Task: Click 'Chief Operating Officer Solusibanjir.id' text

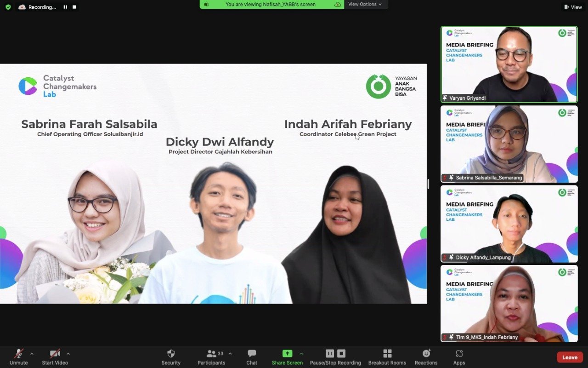Action: pyautogui.click(x=90, y=134)
